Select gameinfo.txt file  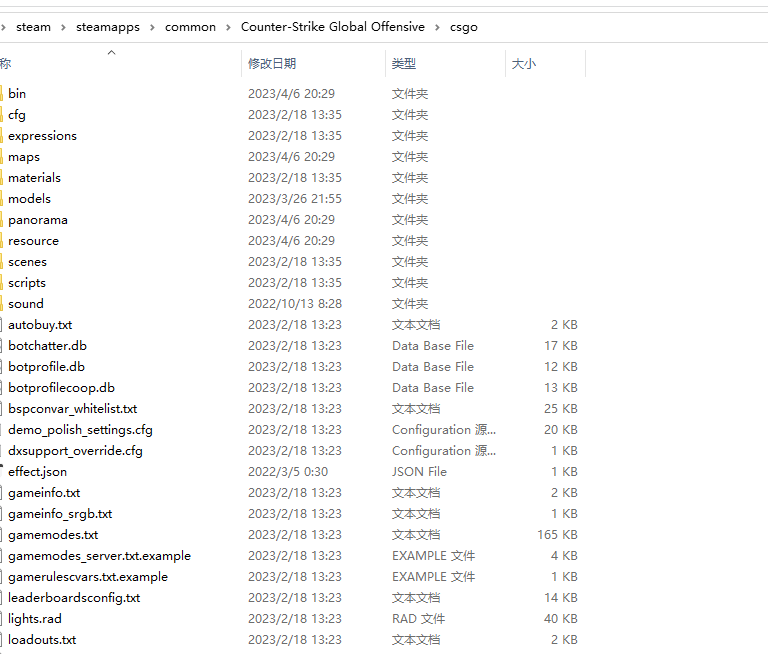44,493
